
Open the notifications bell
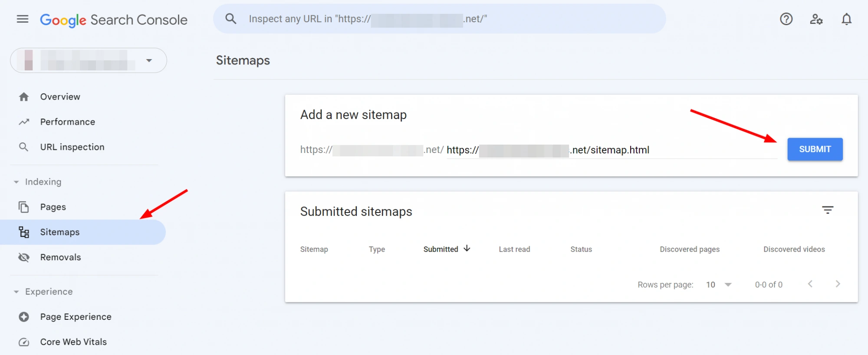pyautogui.click(x=846, y=19)
